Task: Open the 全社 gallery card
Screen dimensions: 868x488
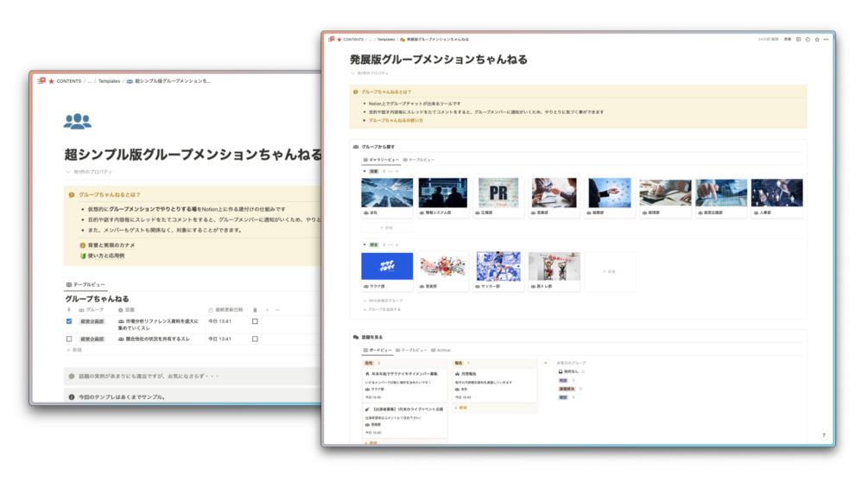Action: tap(387, 198)
